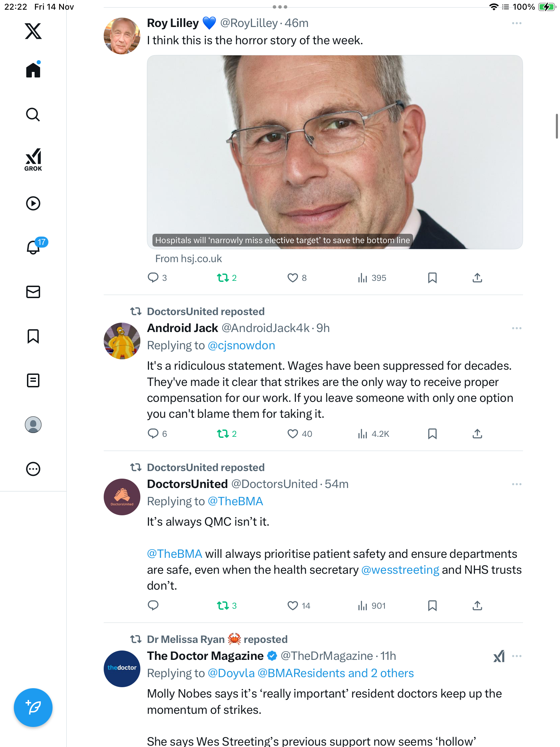Go to the Home tab

33,70
